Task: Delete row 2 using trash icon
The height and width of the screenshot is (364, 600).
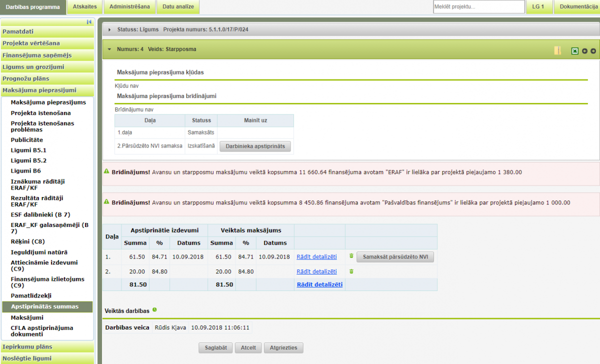Action: pyautogui.click(x=351, y=271)
